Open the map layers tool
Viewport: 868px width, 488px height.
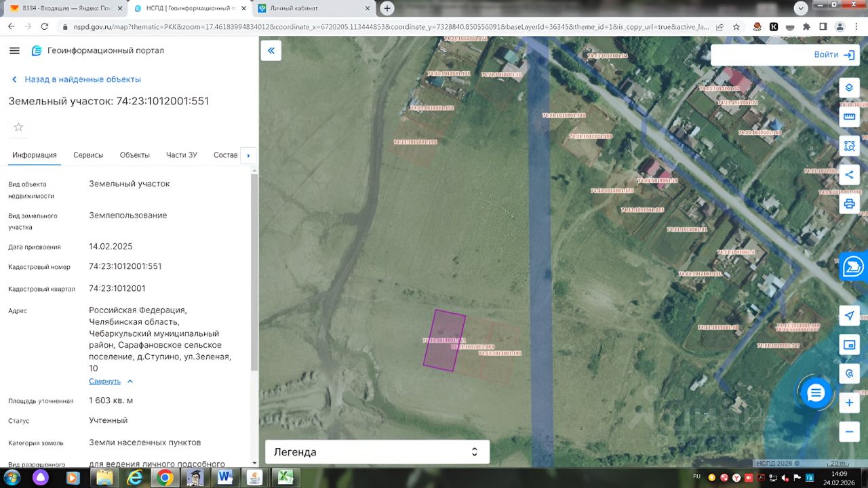pyautogui.click(x=849, y=87)
